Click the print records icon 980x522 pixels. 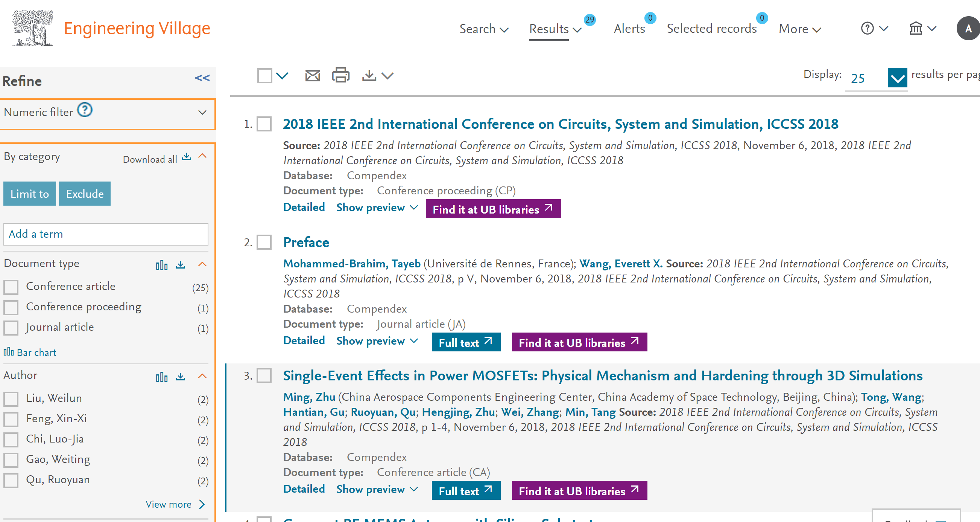340,75
